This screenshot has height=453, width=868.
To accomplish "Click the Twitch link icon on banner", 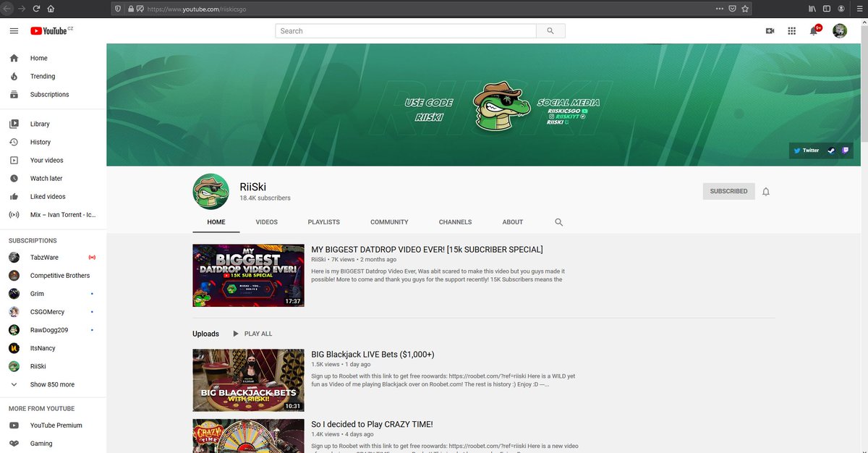I will click(x=845, y=151).
